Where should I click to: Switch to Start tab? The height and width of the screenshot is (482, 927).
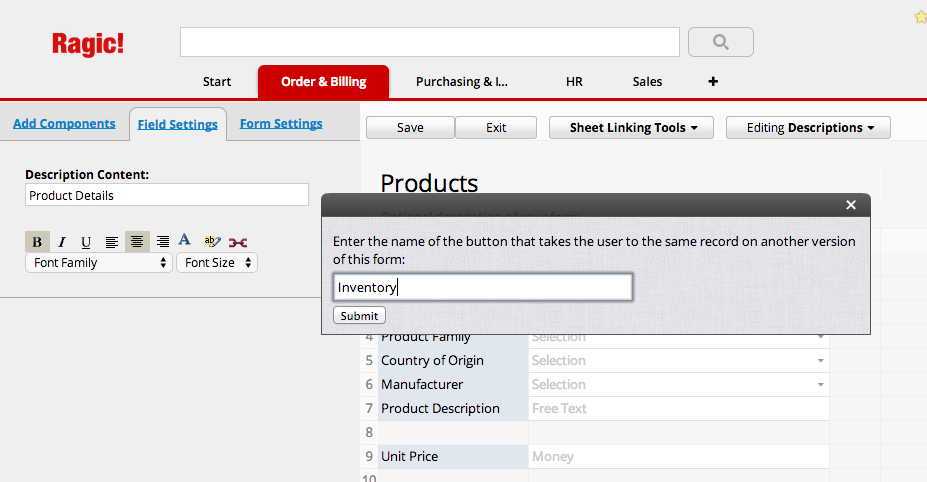point(217,82)
